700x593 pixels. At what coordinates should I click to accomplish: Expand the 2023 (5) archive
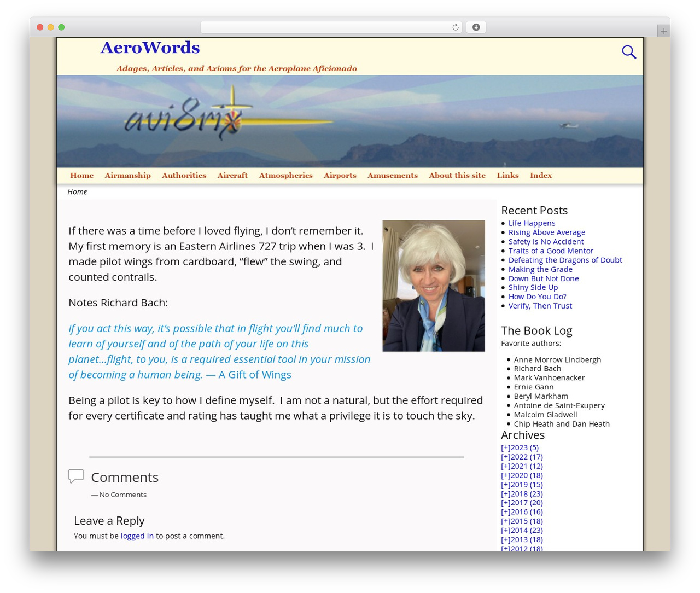click(x=520, y=447)
